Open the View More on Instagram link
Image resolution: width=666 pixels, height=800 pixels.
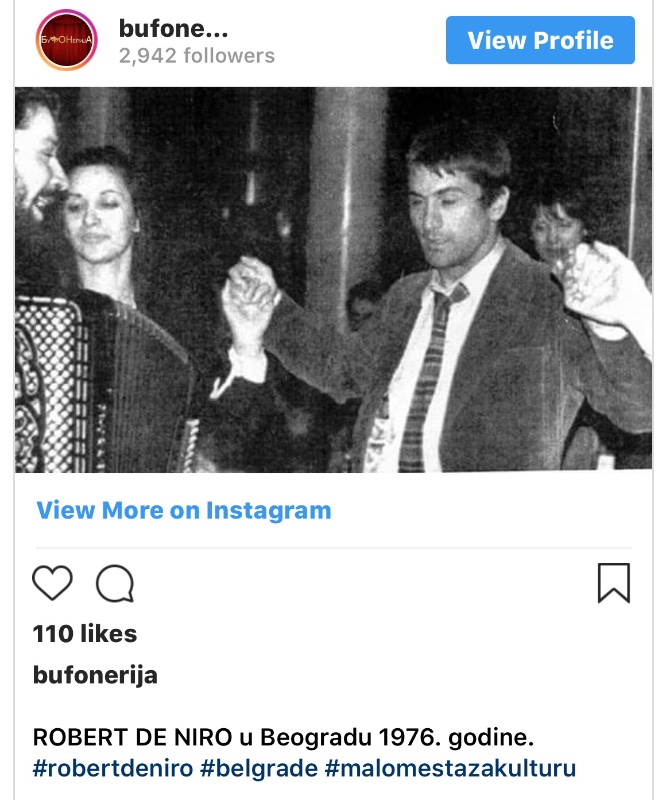[184, 510]
